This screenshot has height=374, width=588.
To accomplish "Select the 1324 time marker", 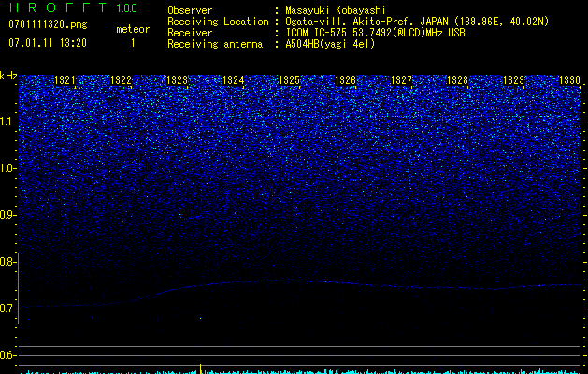I will 234,81.
